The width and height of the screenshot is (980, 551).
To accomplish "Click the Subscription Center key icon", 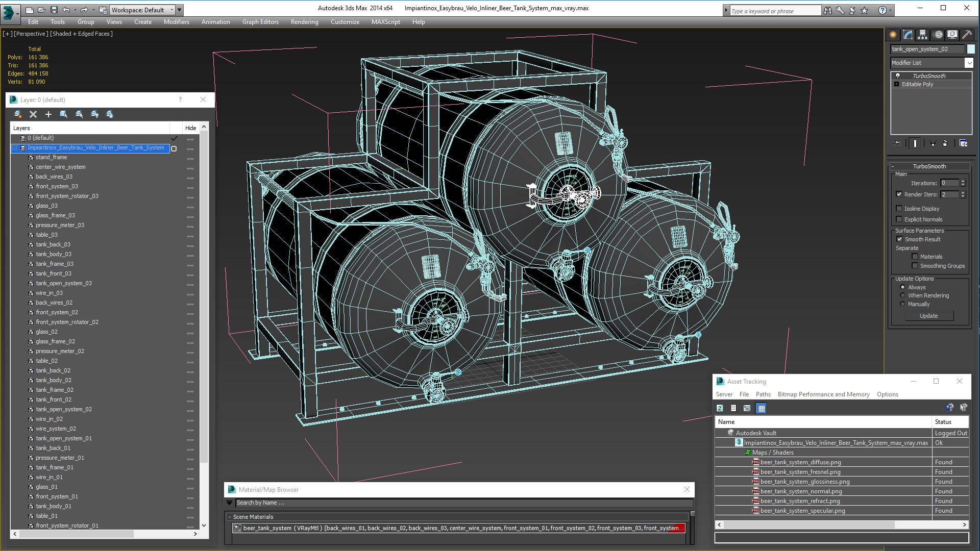I will pyautogui.click(x=840, y=10).
